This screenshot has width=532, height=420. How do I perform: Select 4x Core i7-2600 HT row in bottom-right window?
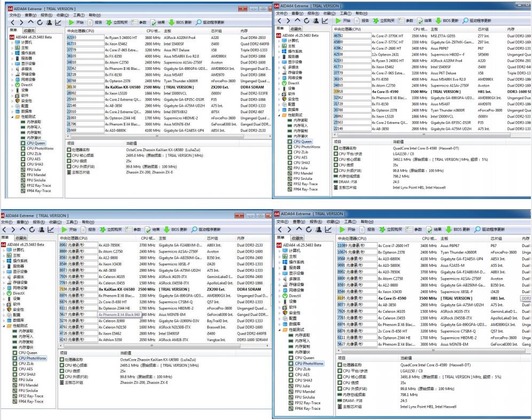pyautogui.click(x=434, y=246)
